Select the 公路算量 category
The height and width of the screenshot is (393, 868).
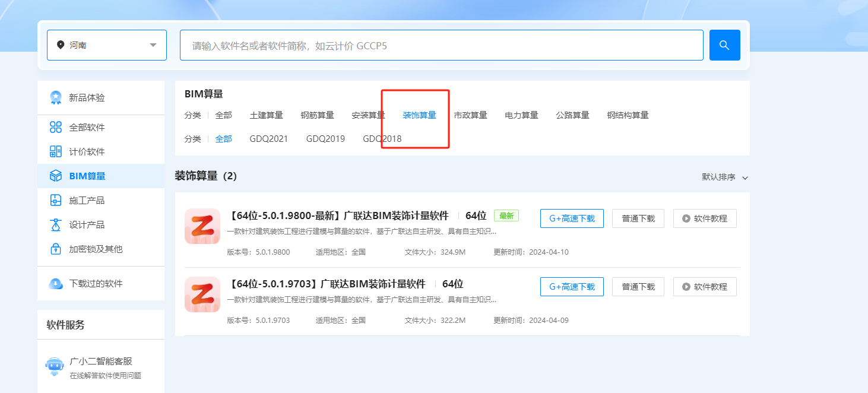572,115
